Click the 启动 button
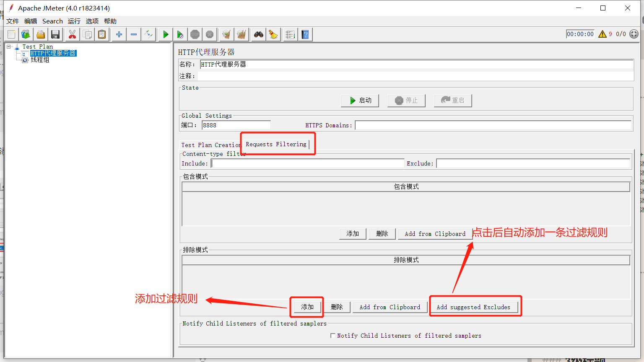The image size is (644, 362). 360,101
